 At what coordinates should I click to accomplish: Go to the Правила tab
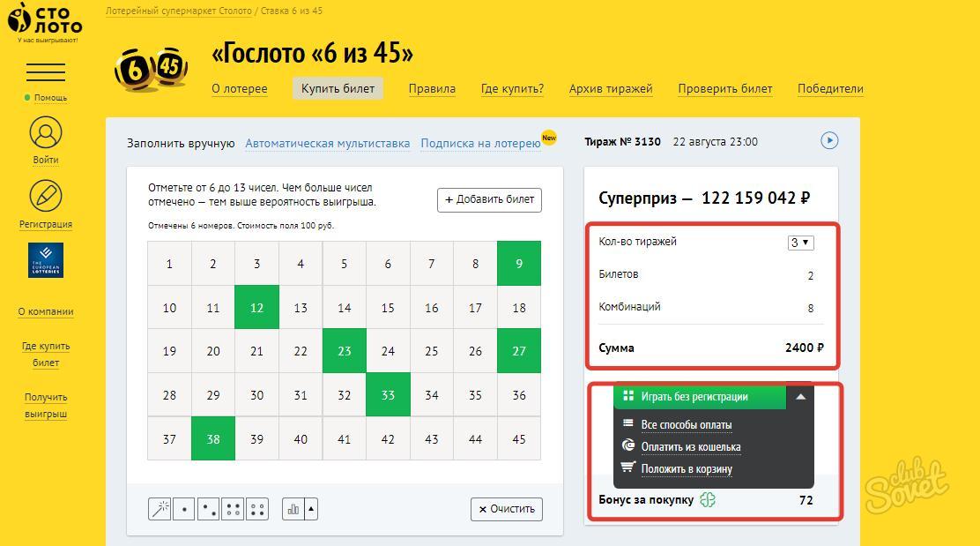point(432,89)
